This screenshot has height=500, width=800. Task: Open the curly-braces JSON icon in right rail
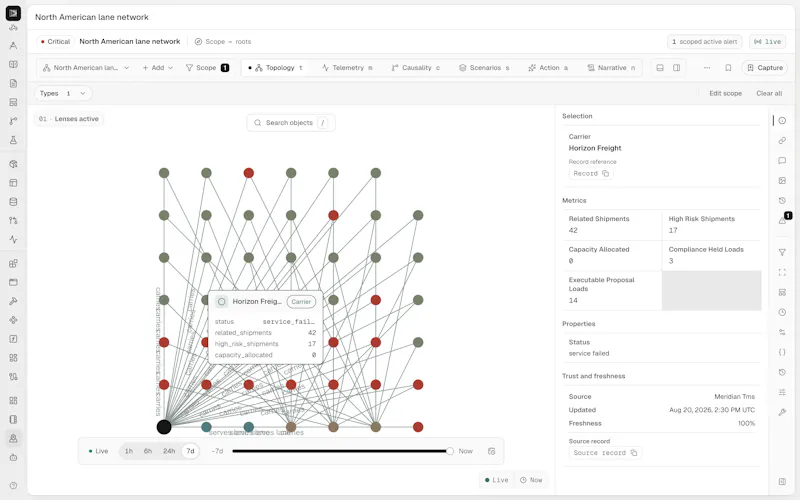[x=782, y=352]
